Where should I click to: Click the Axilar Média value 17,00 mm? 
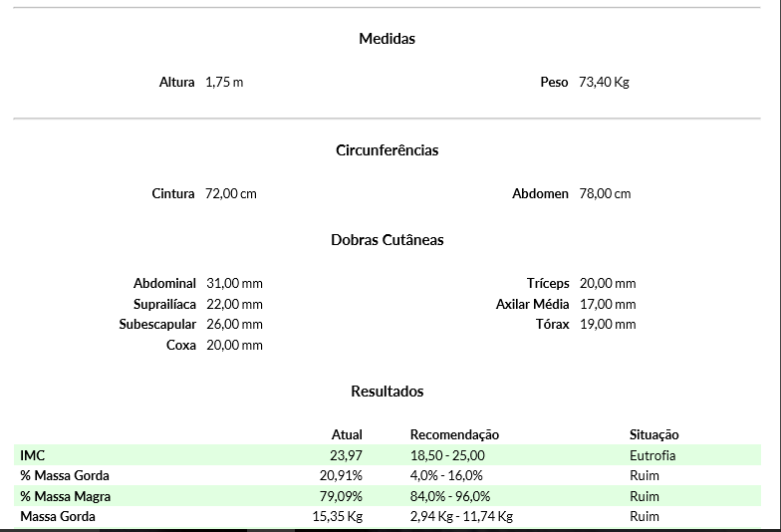(x=607, y=304)
